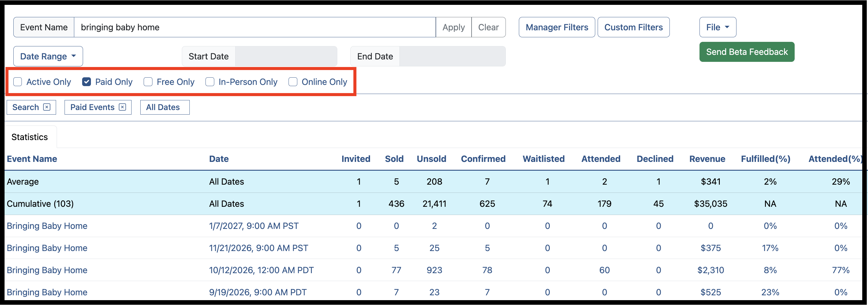The height and width of the screenshot is (305, 868).
Task: Select the Statistics tab
Action: click(30, 137)
